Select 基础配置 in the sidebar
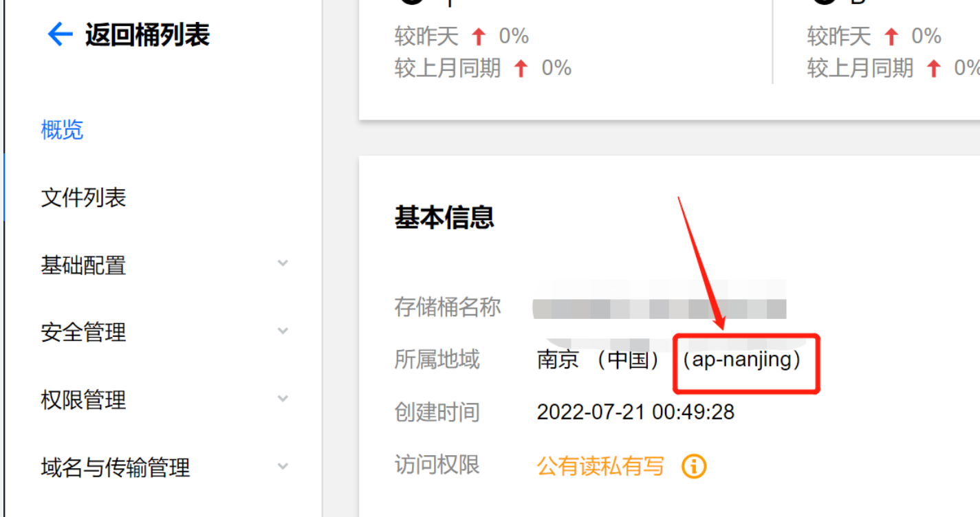The width and height of the screenshot is (980, 517). (83, 265)
